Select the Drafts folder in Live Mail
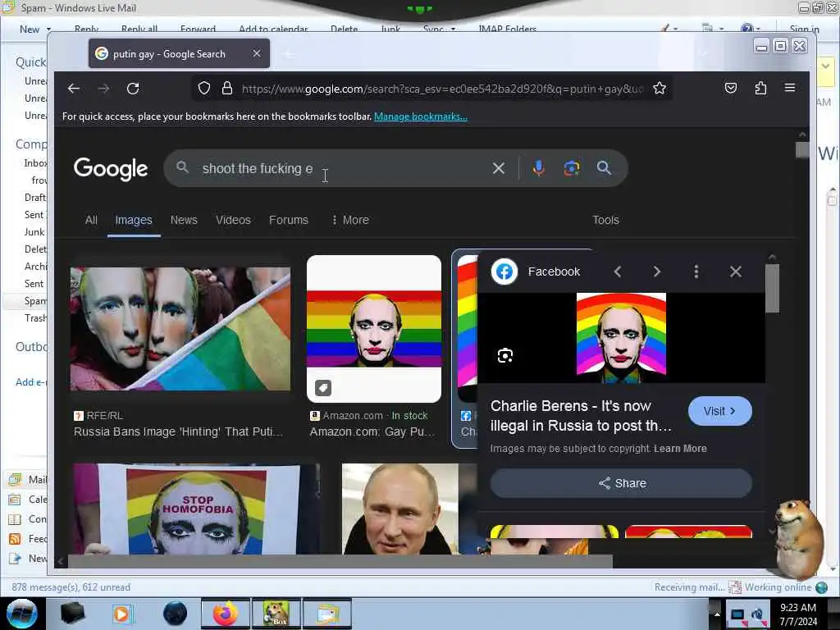This screenshot has width=840, height=630. [x=35, y=197]
